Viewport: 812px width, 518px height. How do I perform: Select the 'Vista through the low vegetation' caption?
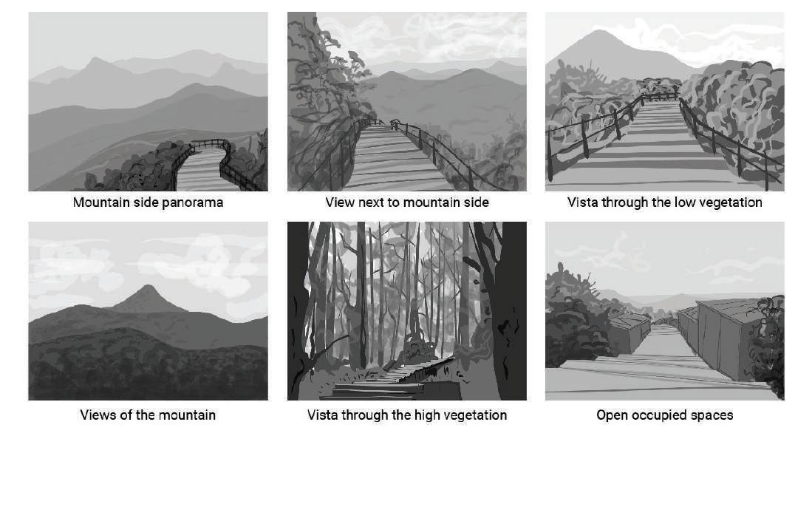[665, 202]
